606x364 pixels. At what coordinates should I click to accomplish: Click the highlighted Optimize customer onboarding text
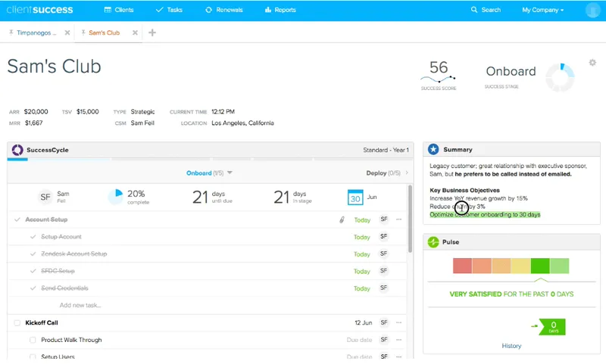click(x=485, y=215)
